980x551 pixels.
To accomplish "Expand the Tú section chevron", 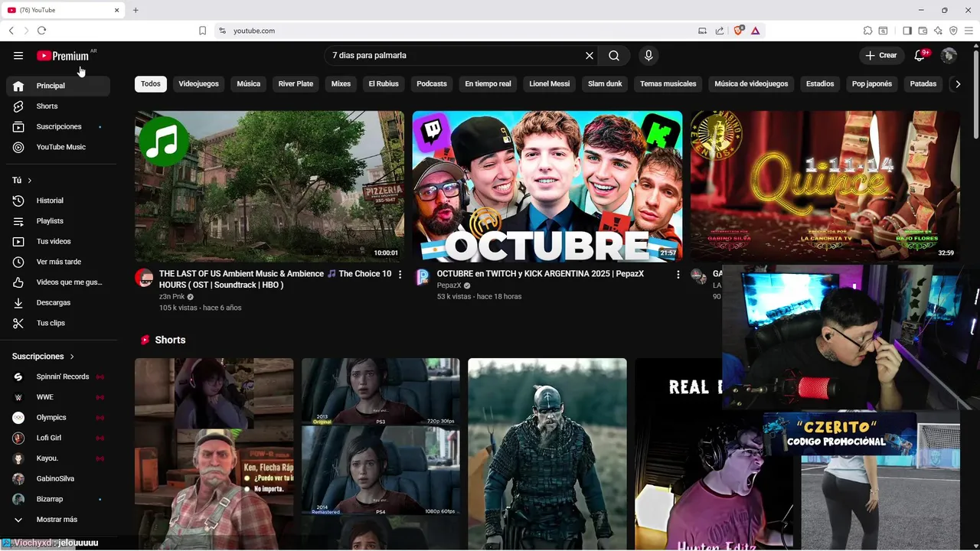I will (30, 181).
